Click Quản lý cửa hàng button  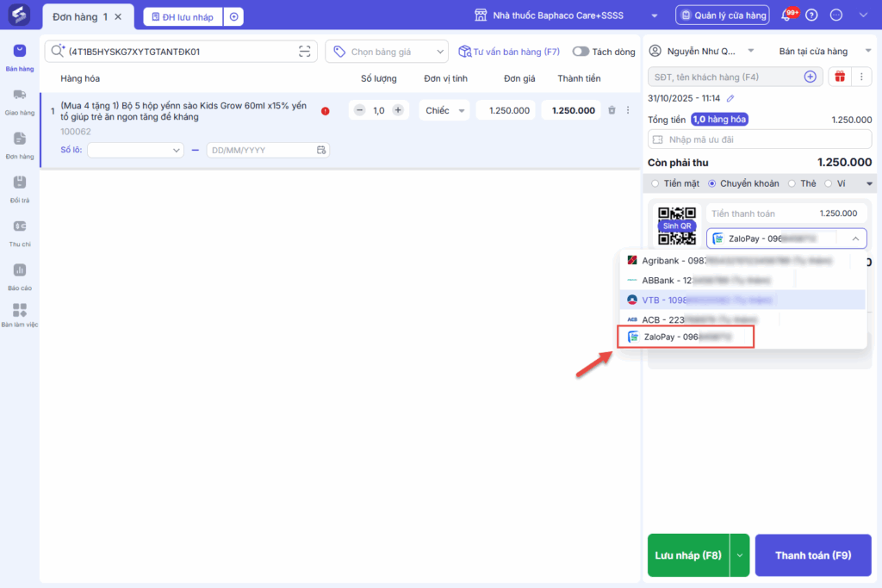724,15
